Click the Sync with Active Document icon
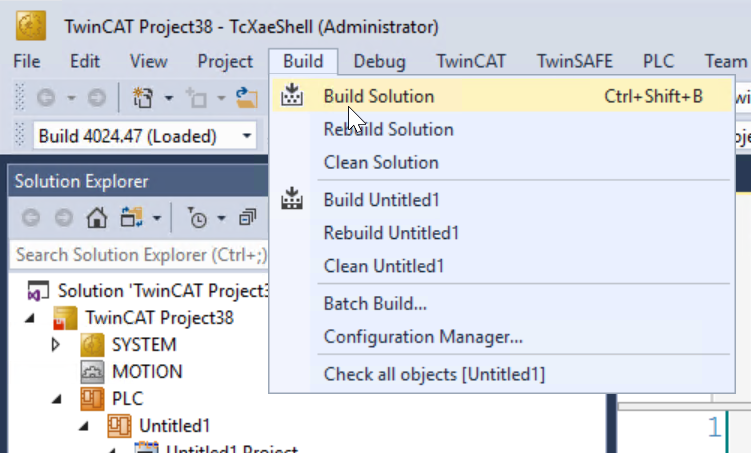 pyautogui.click(x=130, y=217)
